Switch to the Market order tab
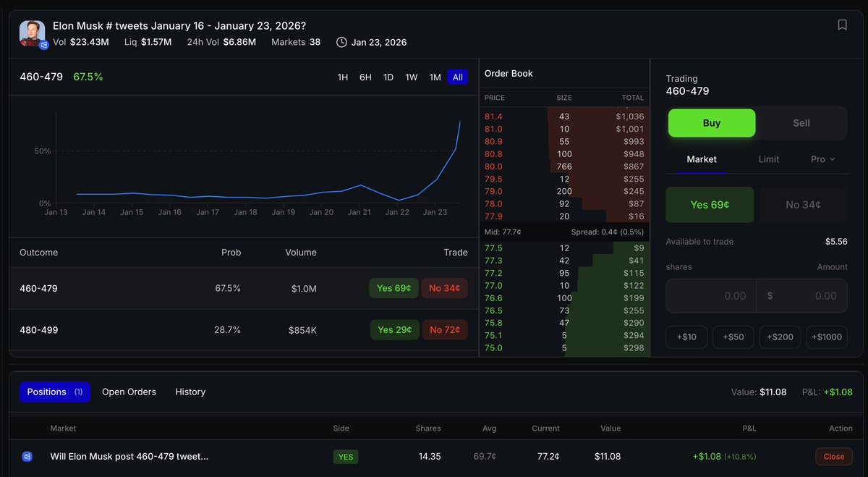868x477 pixels. [701, 159]
